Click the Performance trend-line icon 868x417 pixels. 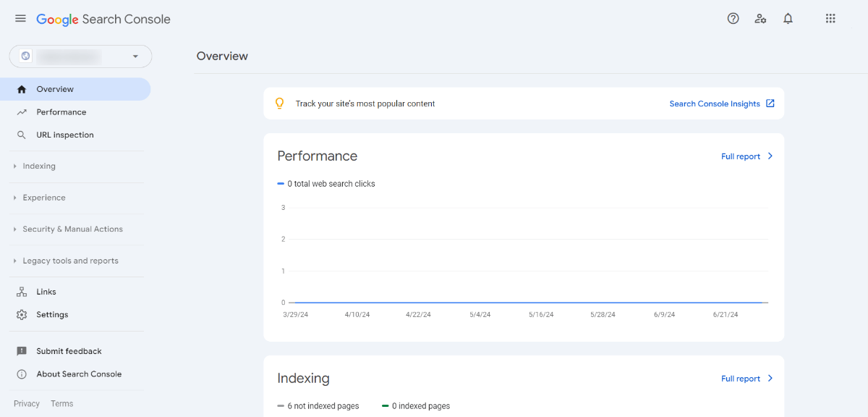click(x=22, y=112)
